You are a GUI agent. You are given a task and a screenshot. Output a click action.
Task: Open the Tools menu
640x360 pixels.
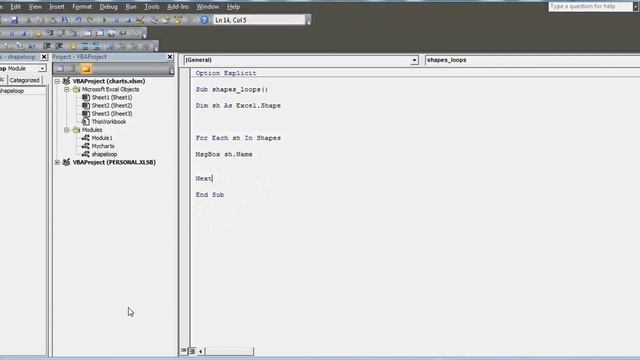coord(151,7)
